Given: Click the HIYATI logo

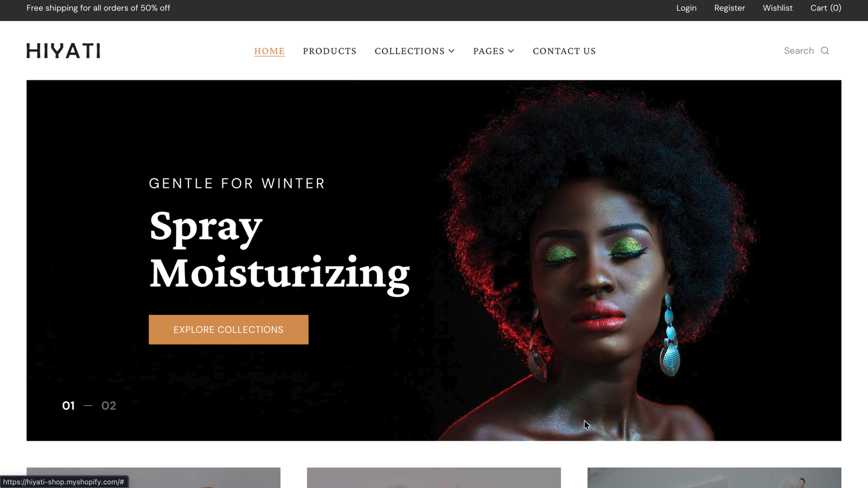Looking at the screenshot, I should point(63,51).
